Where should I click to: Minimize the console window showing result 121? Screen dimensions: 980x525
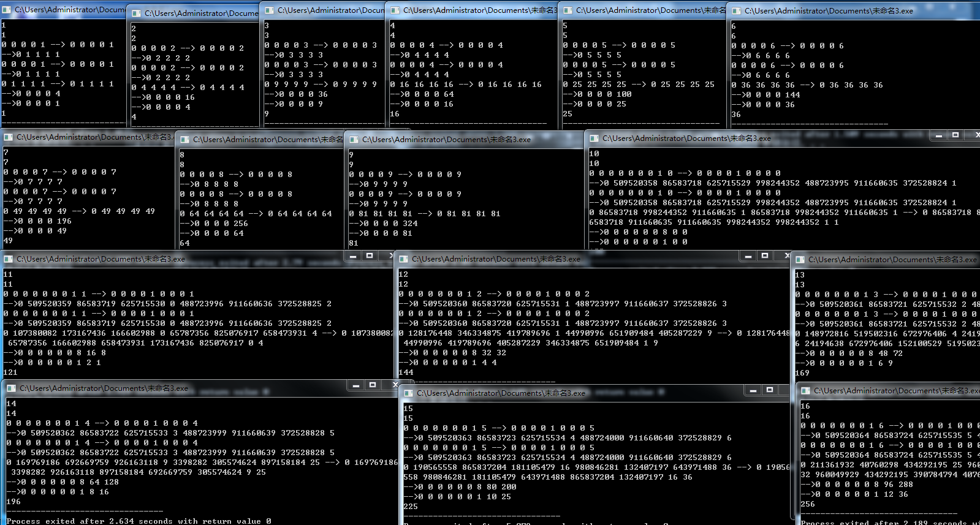pyautogui.click(x=352, y=256)
